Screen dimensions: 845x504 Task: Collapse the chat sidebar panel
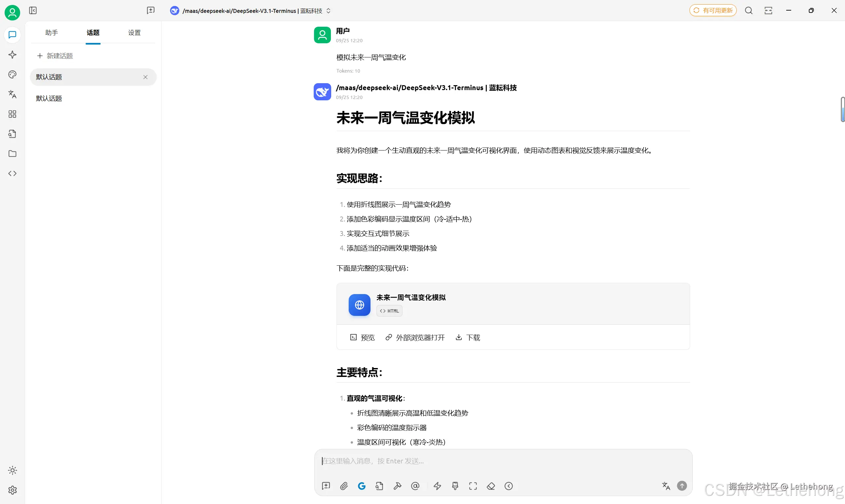pos(33,11)
